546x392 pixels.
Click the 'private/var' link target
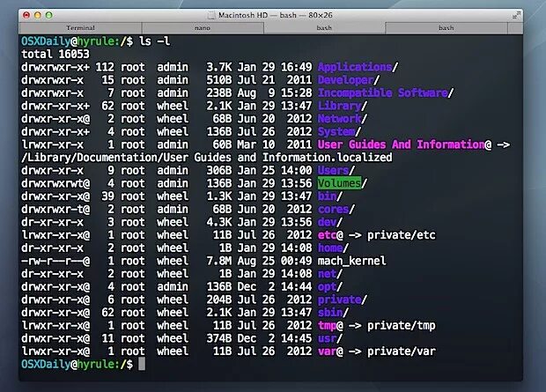402,351
